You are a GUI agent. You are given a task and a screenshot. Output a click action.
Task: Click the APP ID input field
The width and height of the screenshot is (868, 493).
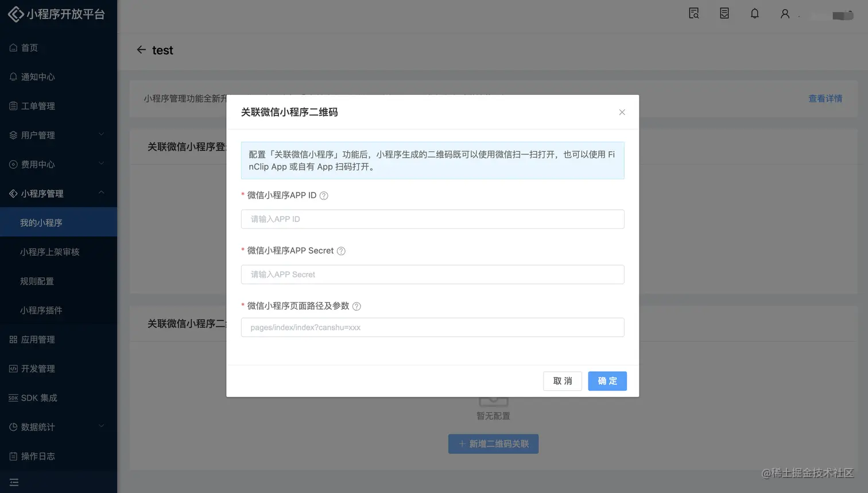click(432, 219)
